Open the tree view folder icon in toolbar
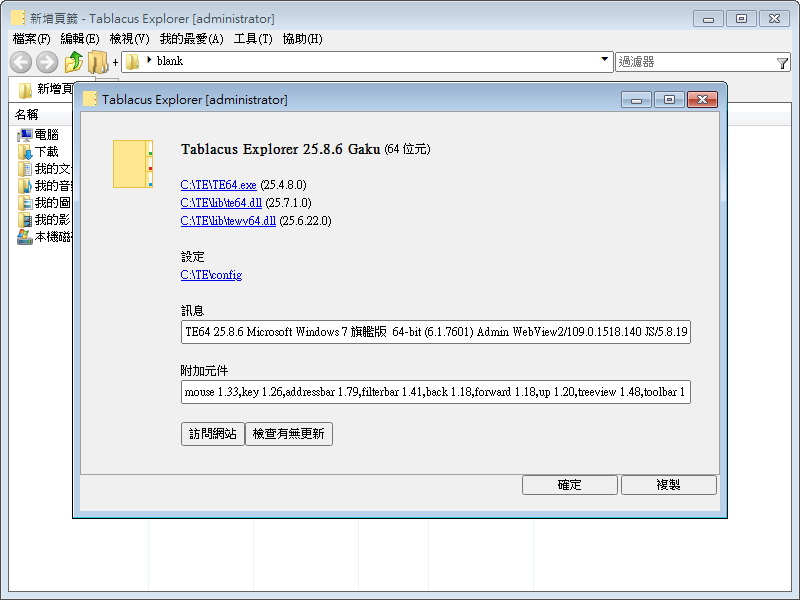Image resolution: width=800 pixels, height=600 pixels. click(98, 62)
